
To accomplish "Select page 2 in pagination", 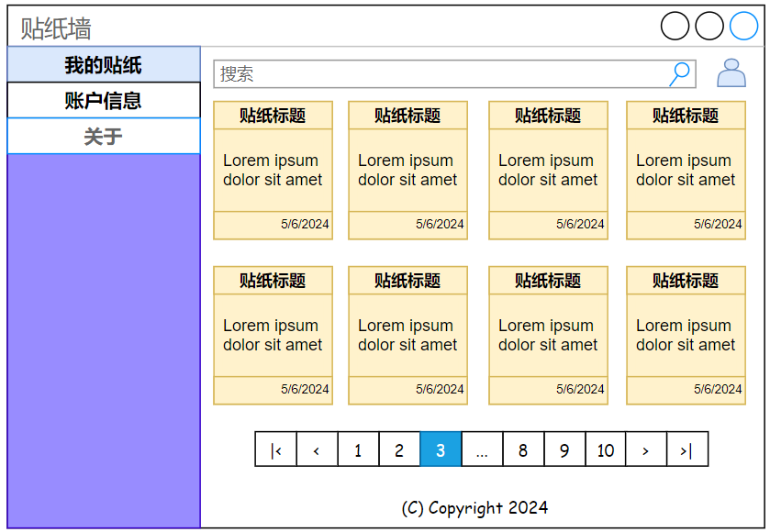I will [400, 449].
